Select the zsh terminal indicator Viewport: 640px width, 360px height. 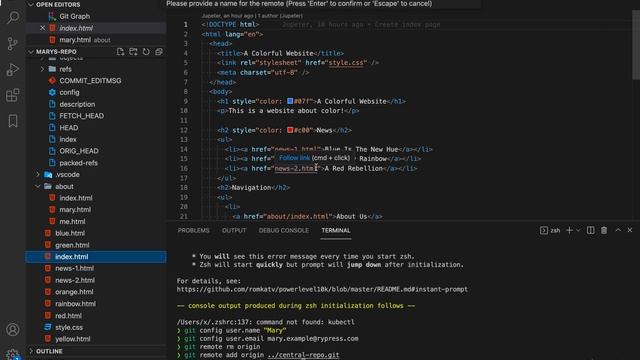(x=550, y=230)
